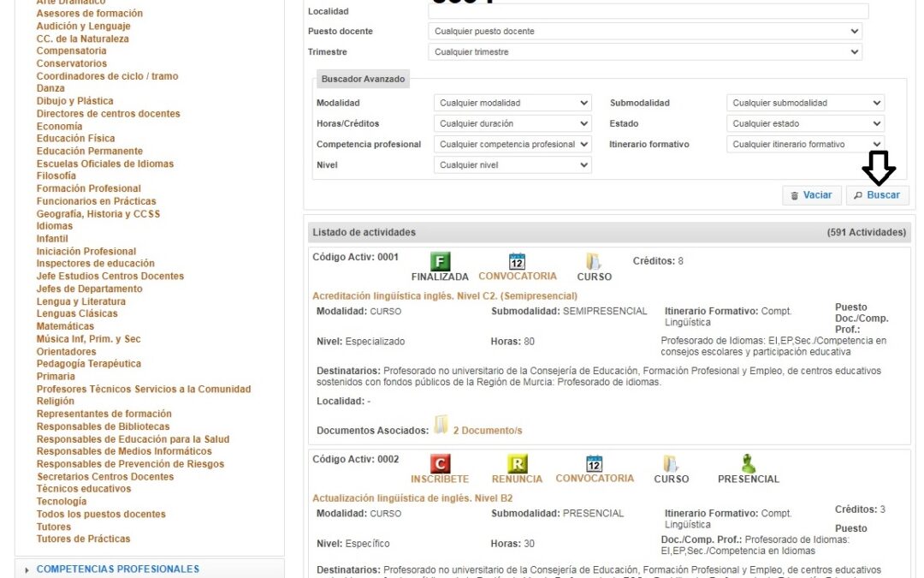Open Jefes de Departamento category
Viewport: 924px width, 578px height.
tap(90, 289)
